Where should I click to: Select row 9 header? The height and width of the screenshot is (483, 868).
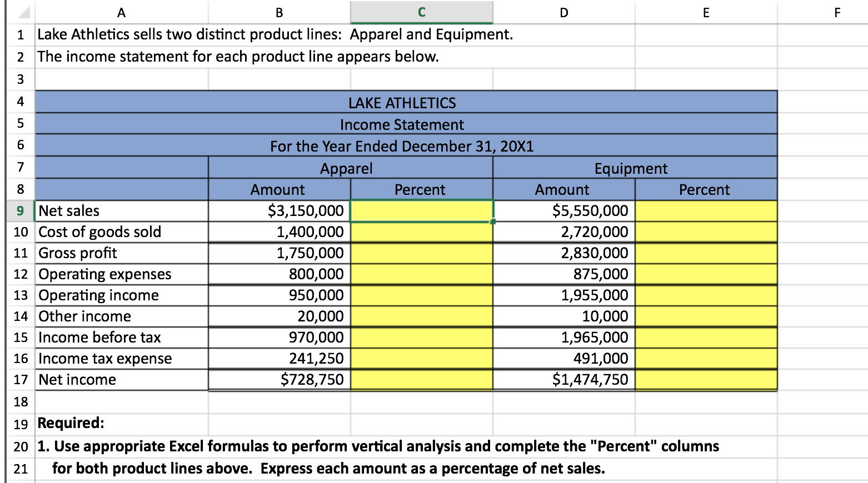click(x=21, y=211)
